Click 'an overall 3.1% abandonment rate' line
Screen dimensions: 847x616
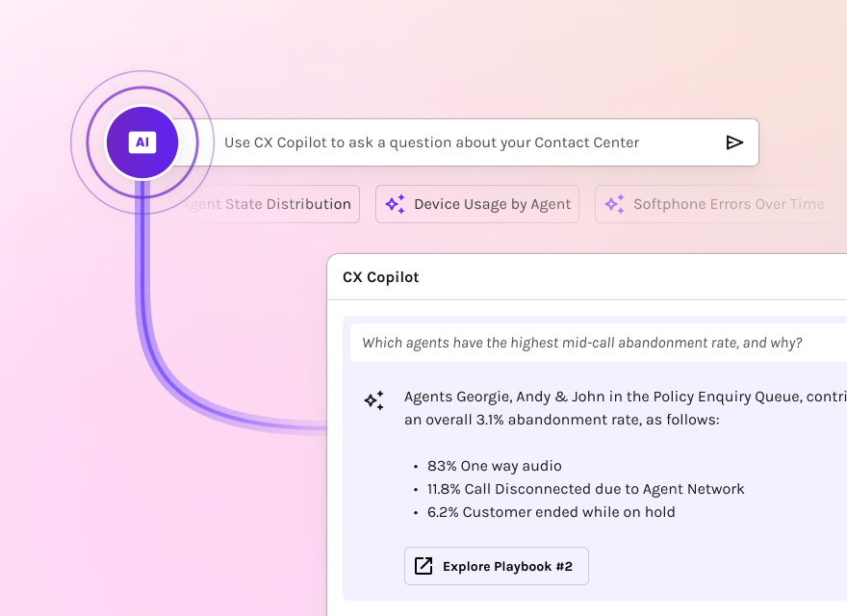coord(562,420)
